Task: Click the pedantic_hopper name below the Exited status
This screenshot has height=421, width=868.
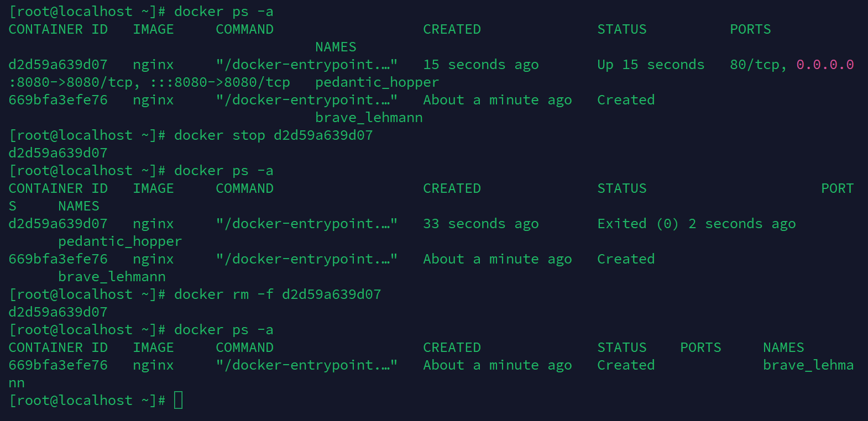Action: pos(120,241)
